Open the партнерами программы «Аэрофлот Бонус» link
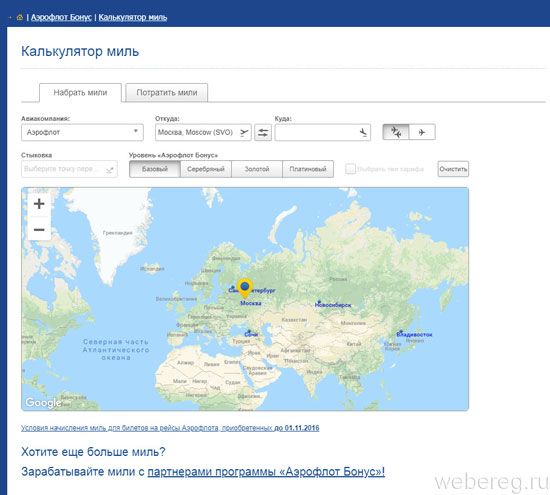Image resolution: width=550 pixels, height=495 pixels. coord(266,472)
